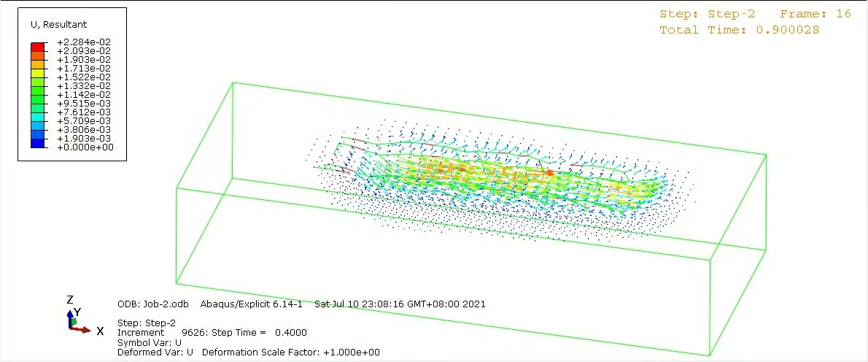Select the red X axis label of triad
This screenshot has height=362, width=868.
point(100,331)
